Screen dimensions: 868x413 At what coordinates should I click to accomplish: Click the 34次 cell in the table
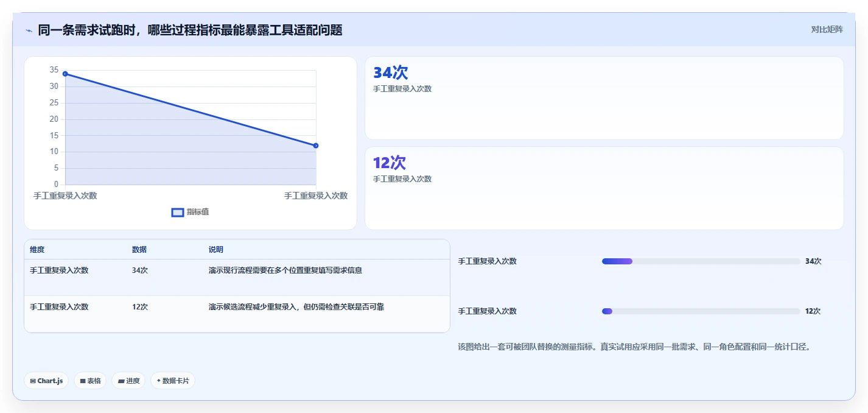coord(140,270)
